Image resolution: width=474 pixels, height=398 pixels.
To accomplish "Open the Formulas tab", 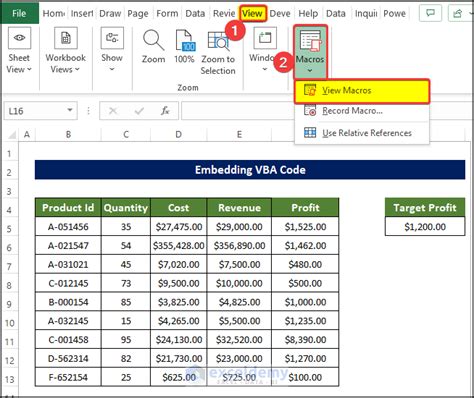I will (x=167, y=13).
